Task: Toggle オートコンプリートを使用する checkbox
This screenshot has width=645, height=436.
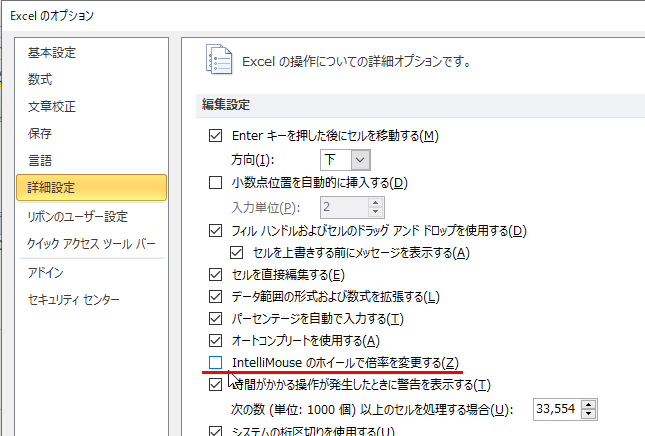Action: 216,341
